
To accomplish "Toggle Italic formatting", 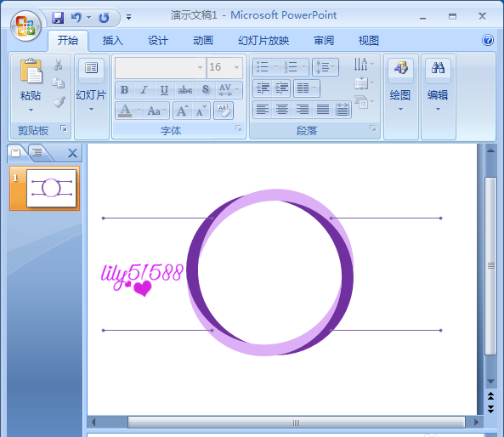I will pyautogui.click(x=144, y=89).
